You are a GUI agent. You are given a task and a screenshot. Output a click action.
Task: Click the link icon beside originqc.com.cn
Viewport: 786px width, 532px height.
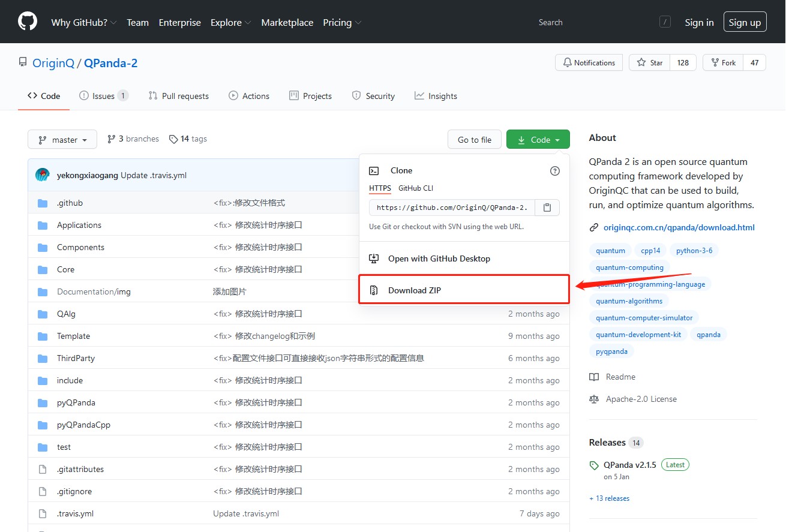[594, 228]
